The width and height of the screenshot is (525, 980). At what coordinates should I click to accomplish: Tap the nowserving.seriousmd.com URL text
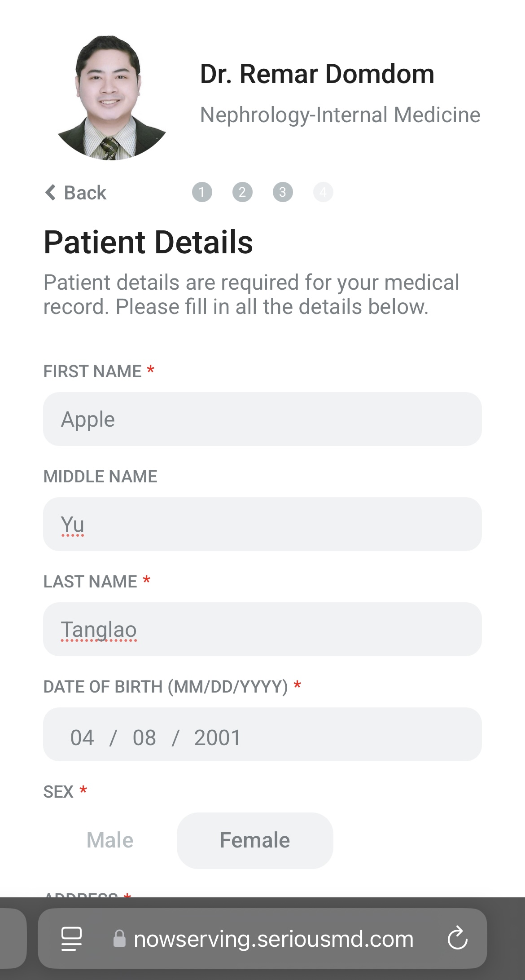click(274, 939)
